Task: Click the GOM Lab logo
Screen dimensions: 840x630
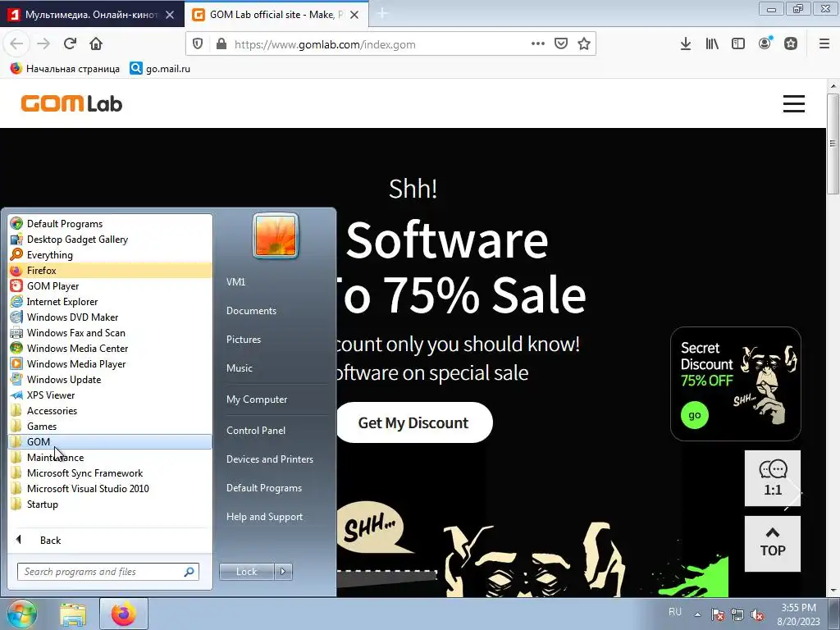Action: 72,103
